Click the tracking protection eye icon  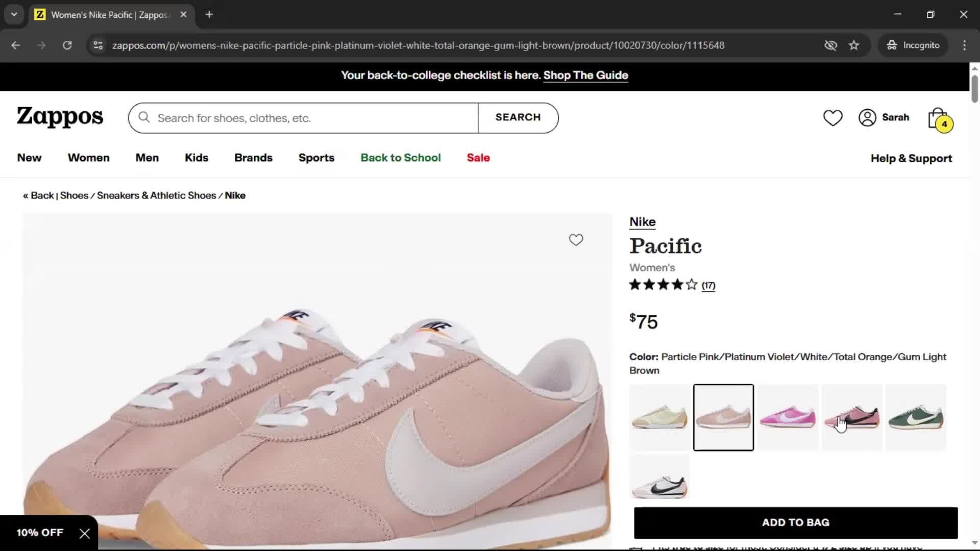pyautogui.click(x=830, y=45)
